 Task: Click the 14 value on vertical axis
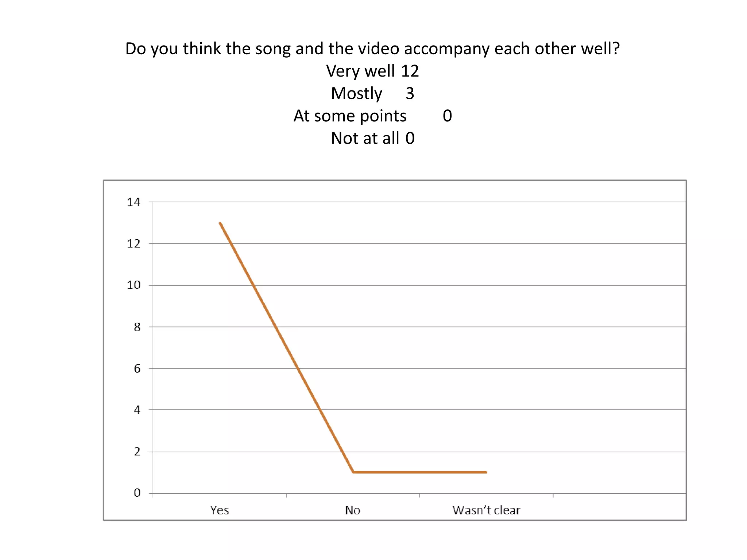click(x=133, y=202)
